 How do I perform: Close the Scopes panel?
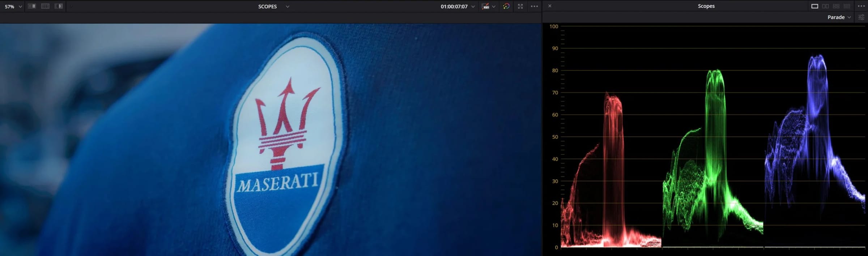click(x=550, y=6)
